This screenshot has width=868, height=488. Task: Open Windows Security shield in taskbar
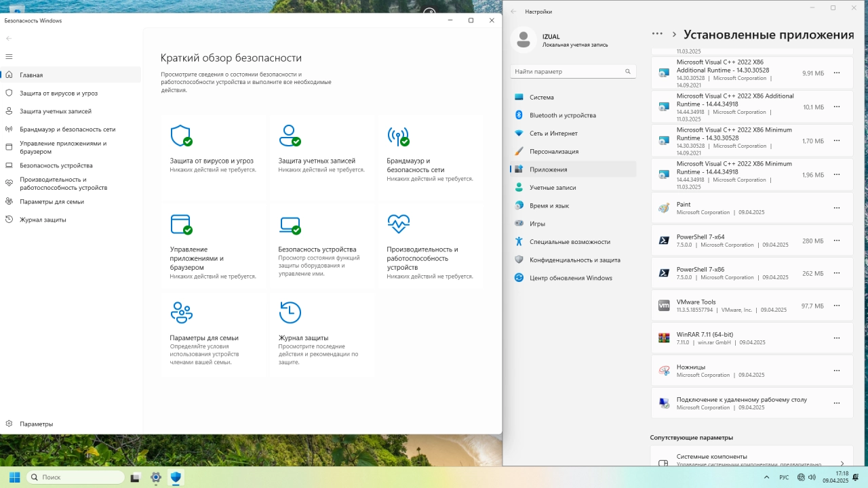[x=176, y=477]
